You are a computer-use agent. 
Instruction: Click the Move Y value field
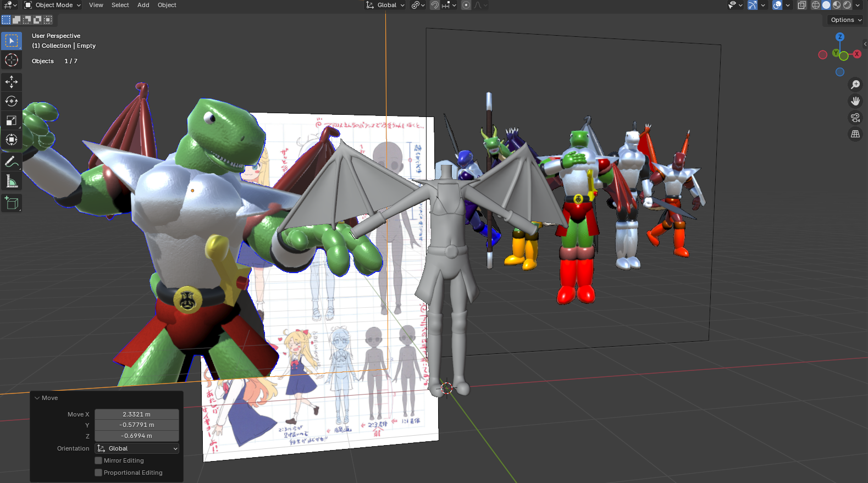137,425
